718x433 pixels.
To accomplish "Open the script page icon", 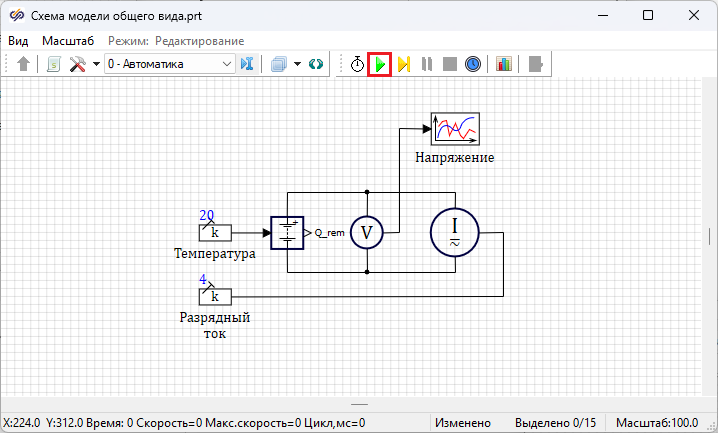I will (53, 64).
